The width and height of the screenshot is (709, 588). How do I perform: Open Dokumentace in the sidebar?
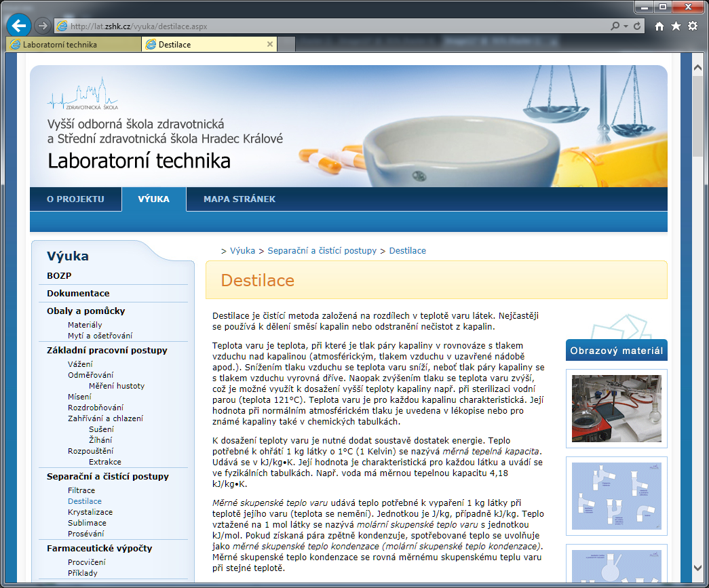pyautogui.click(x=78, y=294)
